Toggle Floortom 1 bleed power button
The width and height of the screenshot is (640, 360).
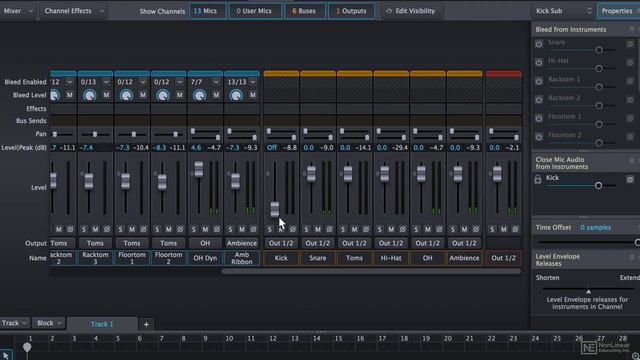click(539, 118)
